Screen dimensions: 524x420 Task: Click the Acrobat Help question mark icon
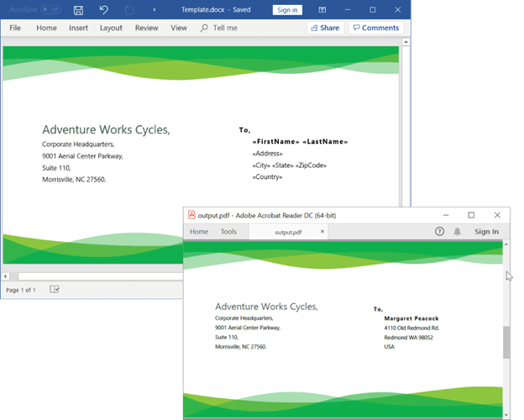pos(440,232)
